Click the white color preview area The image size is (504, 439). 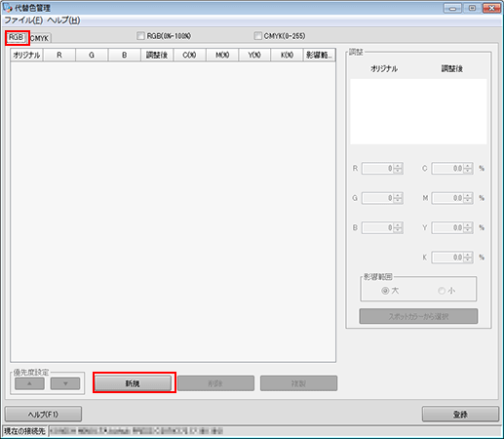pyautogui.click(x=418, y=111)
